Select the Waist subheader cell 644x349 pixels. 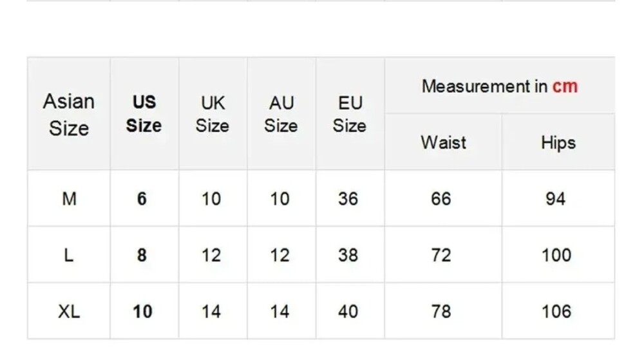coord(443,142)
